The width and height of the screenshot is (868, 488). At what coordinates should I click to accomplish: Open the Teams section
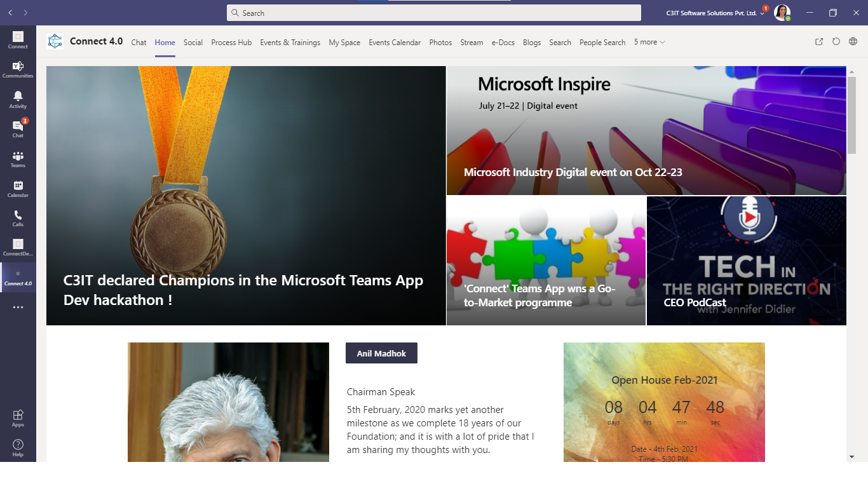18,159
